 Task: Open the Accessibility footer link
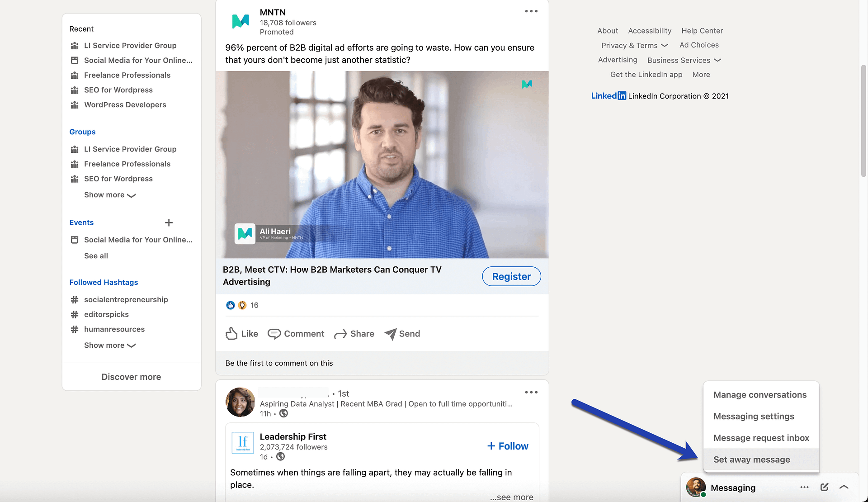[650, 31]
